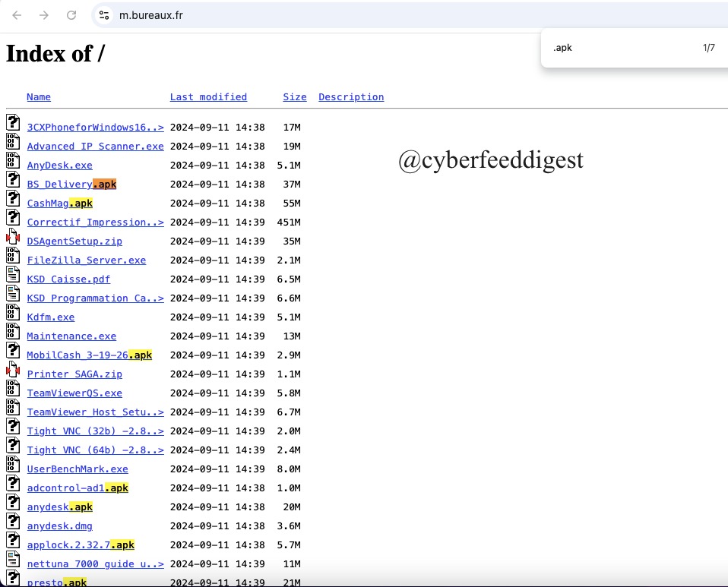Click unknown-file icon beside CashMag.apk
The height and width of the screenshot is (587, 728).
[13, 199]
